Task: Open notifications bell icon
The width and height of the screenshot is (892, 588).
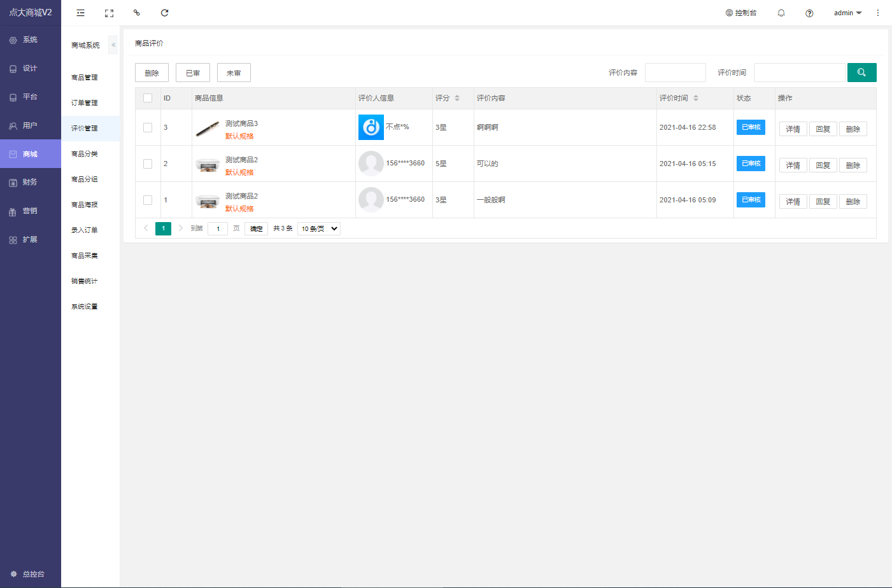Action: pyautogui.click(x=781, y=13)
